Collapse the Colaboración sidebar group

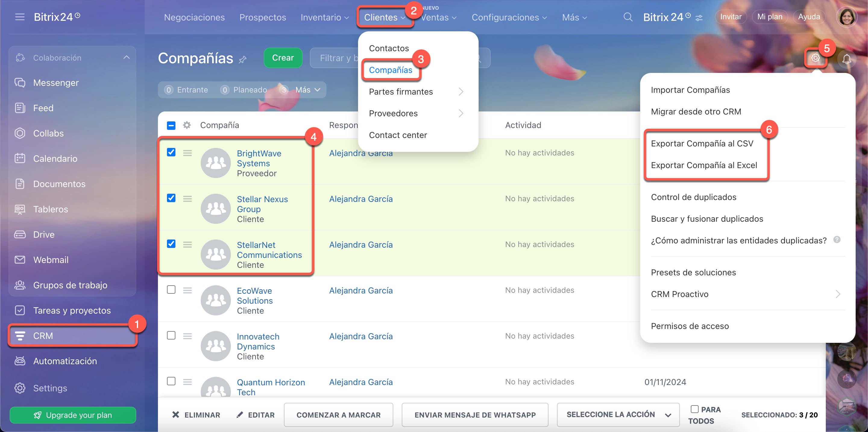(x=126, y=58)
